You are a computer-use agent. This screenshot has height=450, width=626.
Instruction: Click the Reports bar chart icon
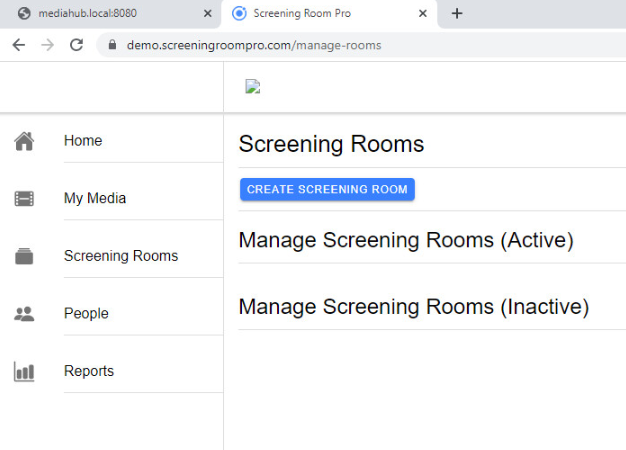tap(24, 371)
